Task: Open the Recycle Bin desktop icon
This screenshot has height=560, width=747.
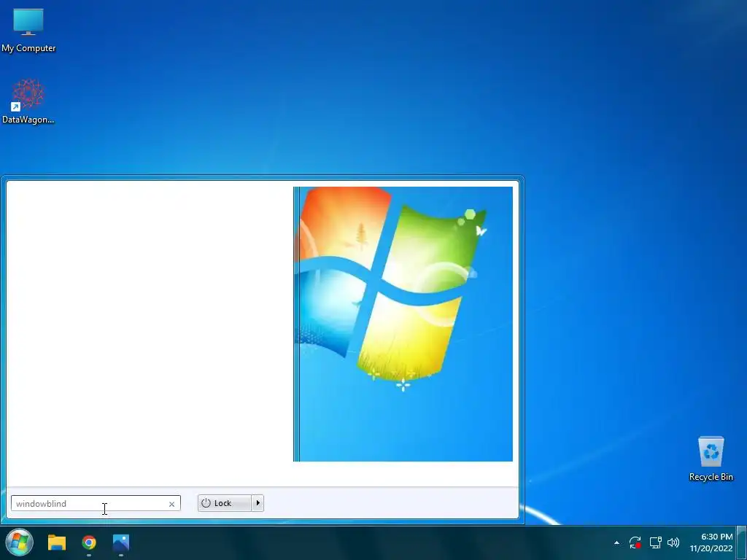Action: click(x=711, y=459)
